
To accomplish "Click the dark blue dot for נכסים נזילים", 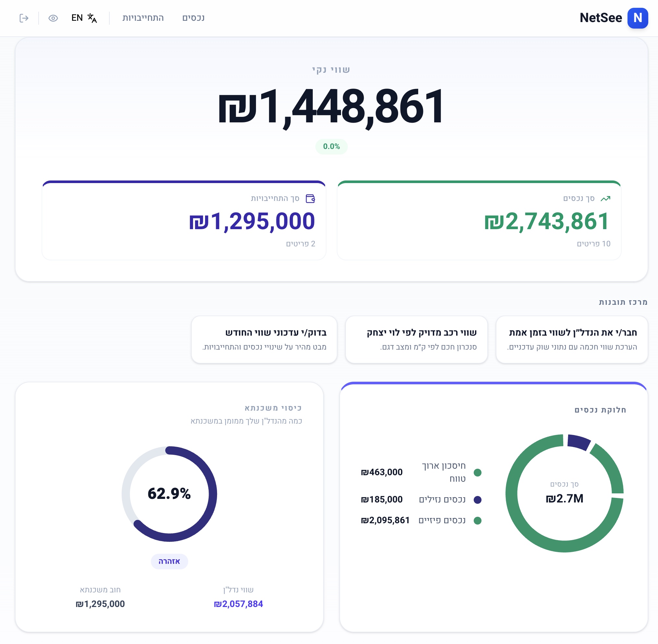I will (x=477, y=500).
